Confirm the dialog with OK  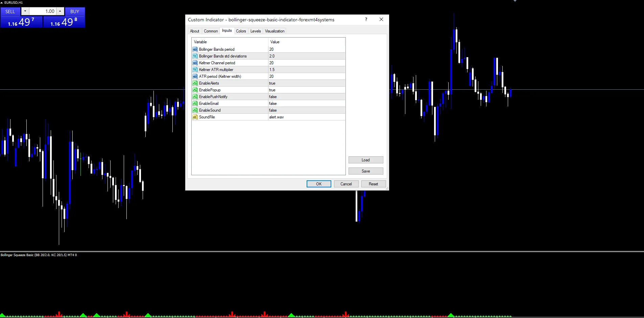pos(319,184)
